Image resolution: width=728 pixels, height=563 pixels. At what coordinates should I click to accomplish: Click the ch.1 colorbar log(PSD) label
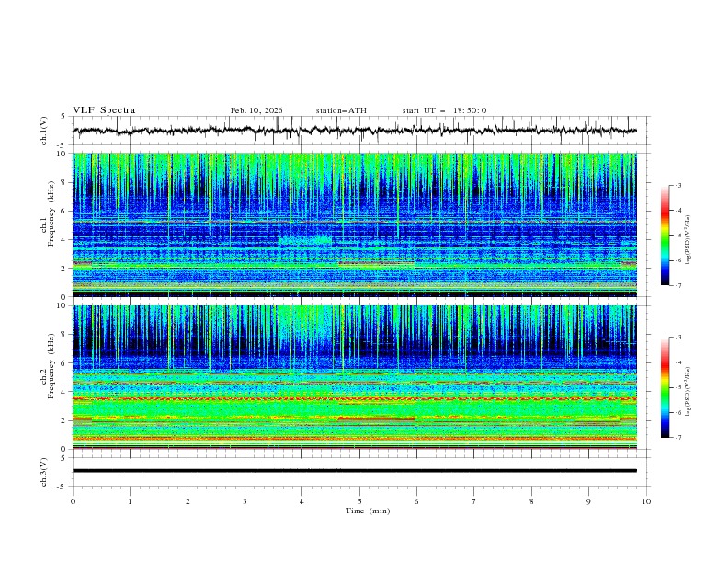pos(688,240)
